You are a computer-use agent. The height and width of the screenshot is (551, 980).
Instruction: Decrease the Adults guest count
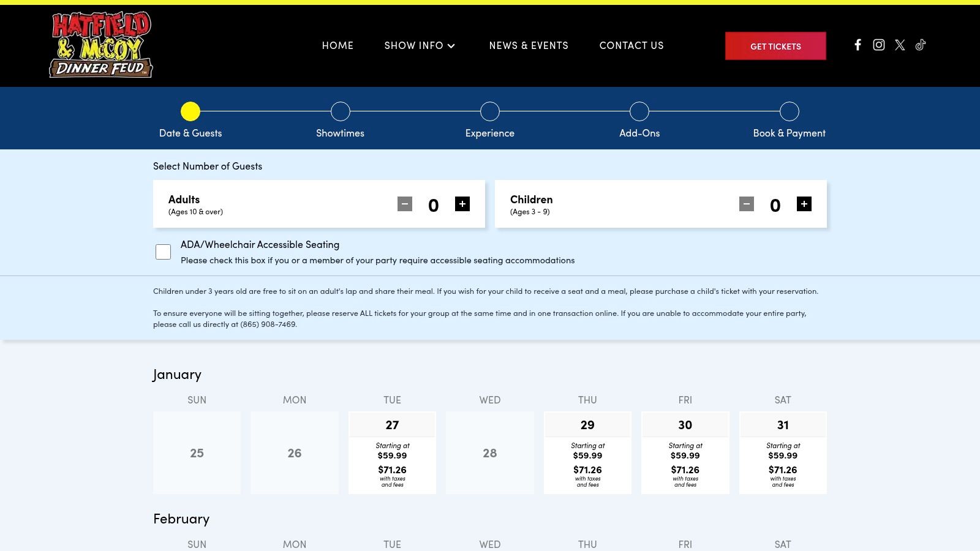(405, 204)
